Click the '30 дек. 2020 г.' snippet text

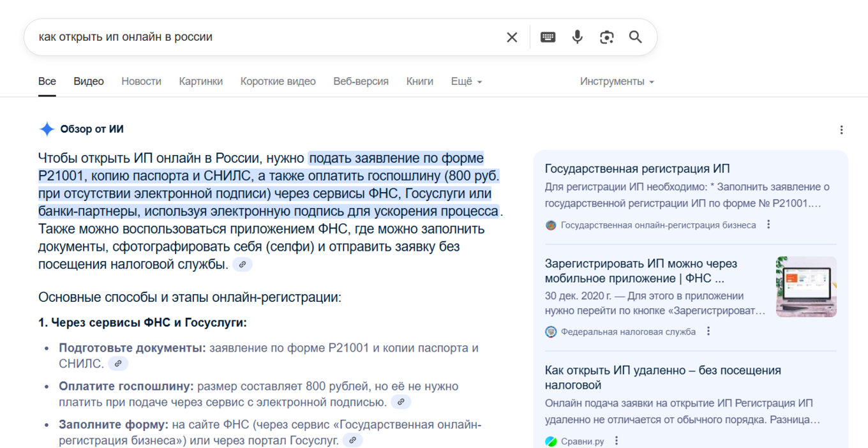pos(578,296)
